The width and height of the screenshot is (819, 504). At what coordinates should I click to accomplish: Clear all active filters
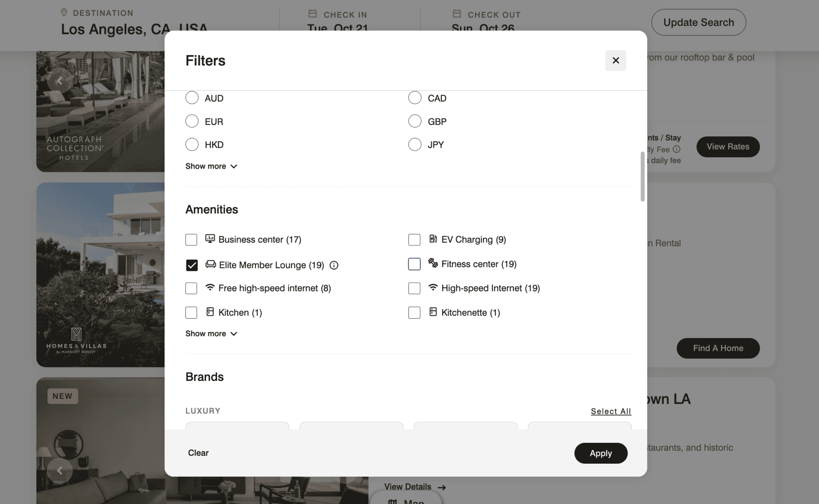(x=198, y=453)
